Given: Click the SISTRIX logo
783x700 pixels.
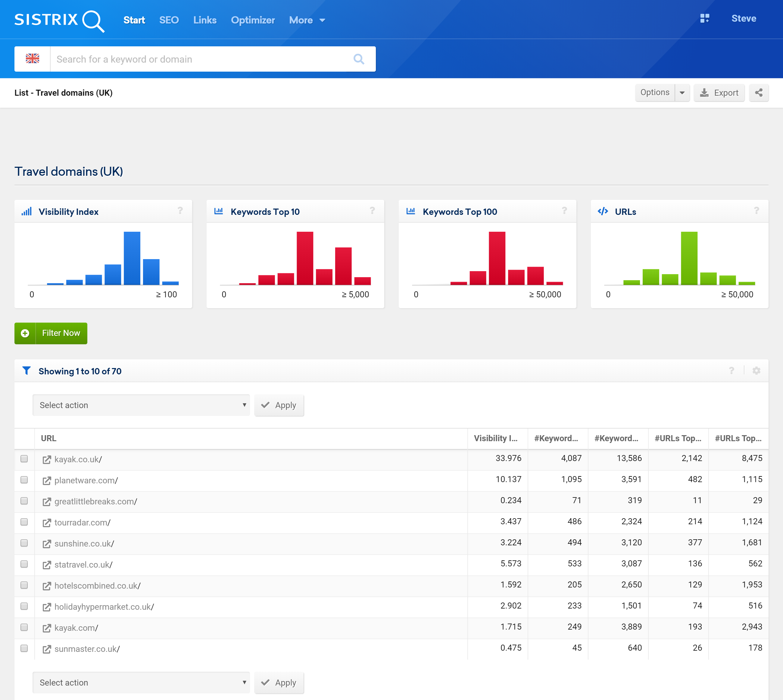Looking at the screenshot, I should click(59, 21).
